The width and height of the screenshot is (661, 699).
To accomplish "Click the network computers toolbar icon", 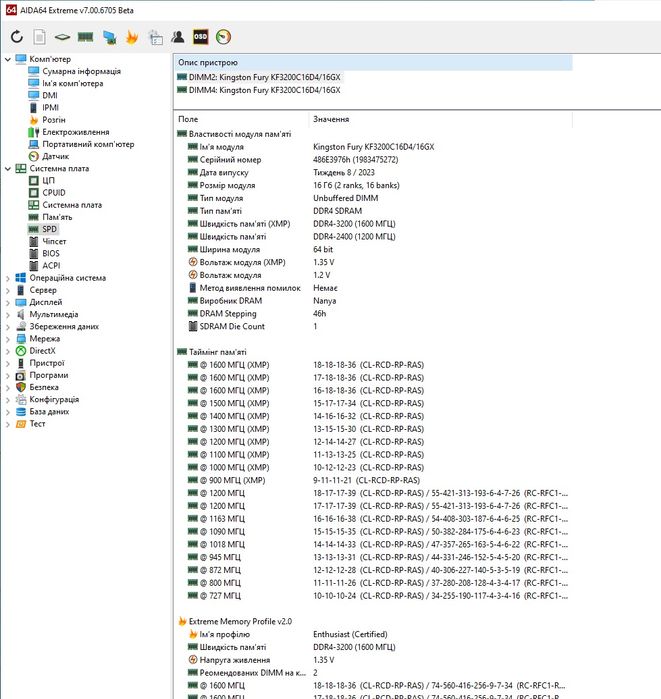I will pyautogui.click(x=109, y=37).
